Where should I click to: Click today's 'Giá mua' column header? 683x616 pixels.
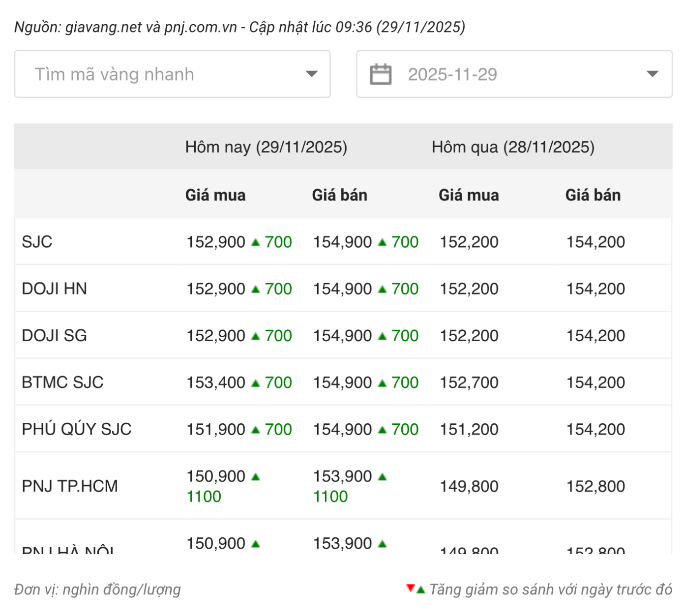(x=215, y=195)
